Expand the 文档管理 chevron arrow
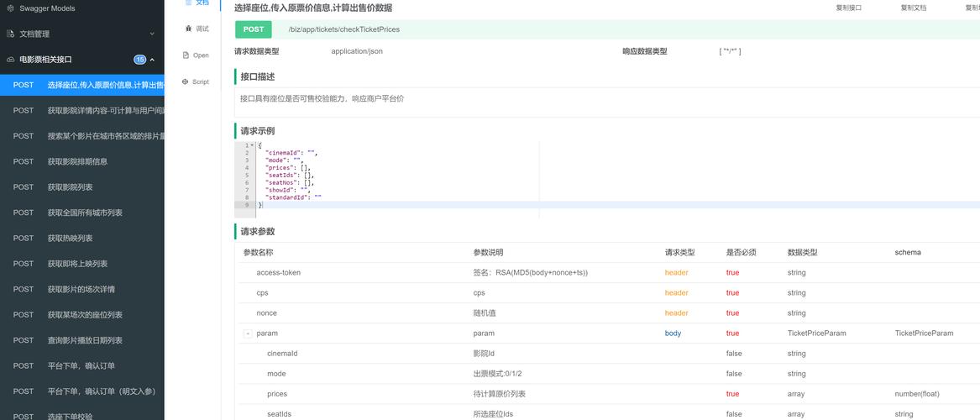Image resolution: width=980 pixels, height=420 pixels. pos(152,34)
